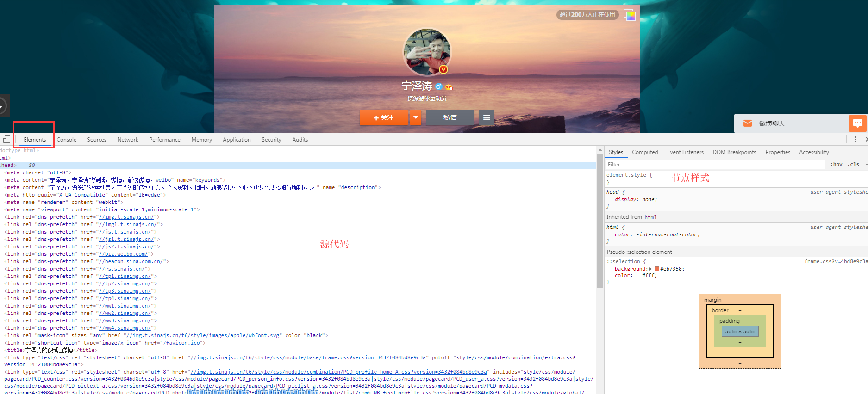Open the Application tab
The width and height of the screenshot is (868, 394).
(237, 140)
